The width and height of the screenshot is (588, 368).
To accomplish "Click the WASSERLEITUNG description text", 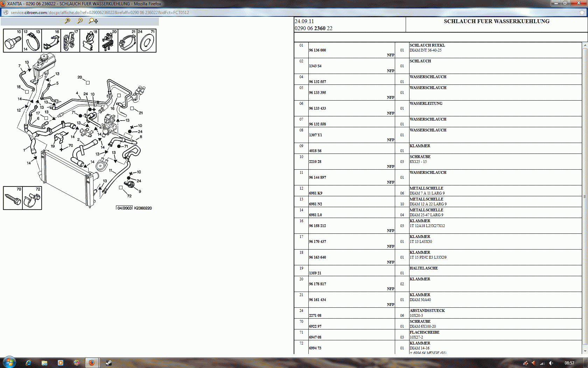I will point(426,103).
